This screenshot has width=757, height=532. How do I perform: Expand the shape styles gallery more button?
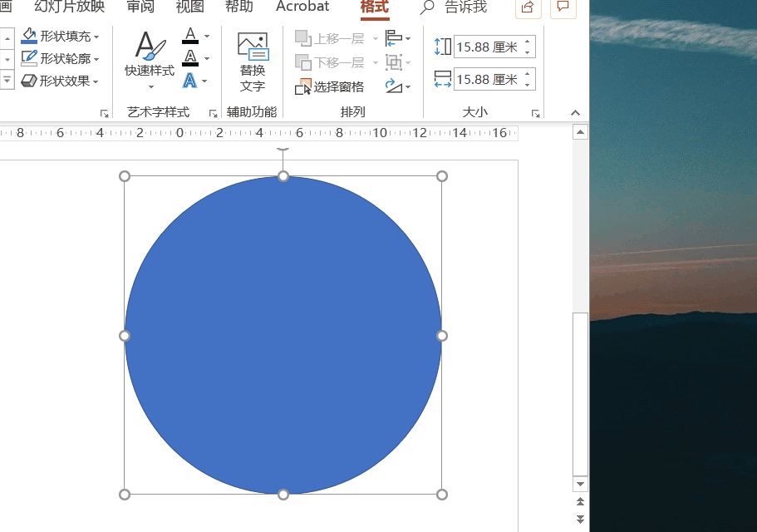(x=7, y=80)
